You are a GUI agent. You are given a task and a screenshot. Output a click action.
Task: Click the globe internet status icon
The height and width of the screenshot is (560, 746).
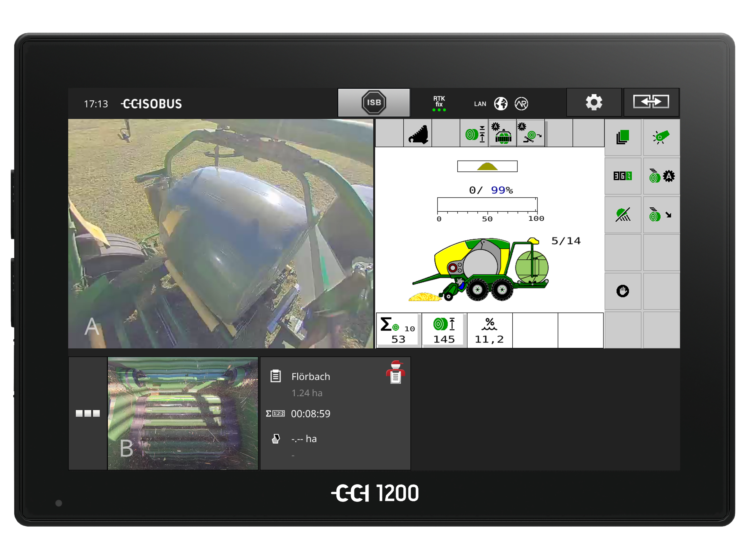500,104
